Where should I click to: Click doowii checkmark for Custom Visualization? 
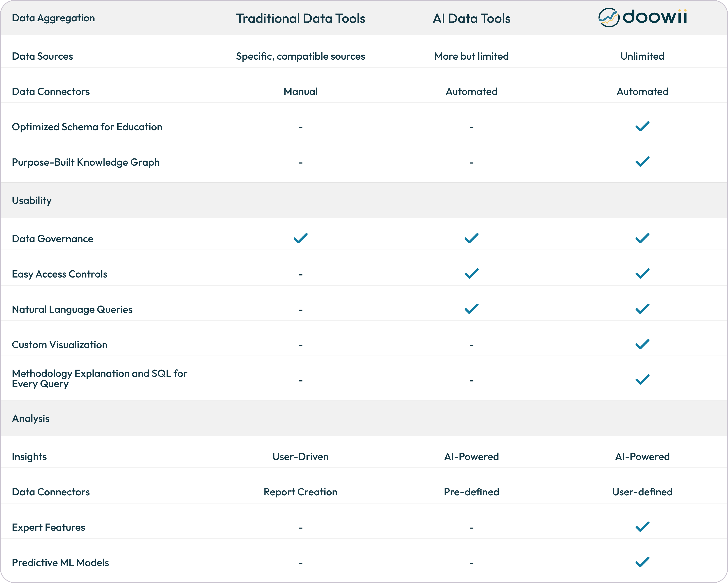642,344
